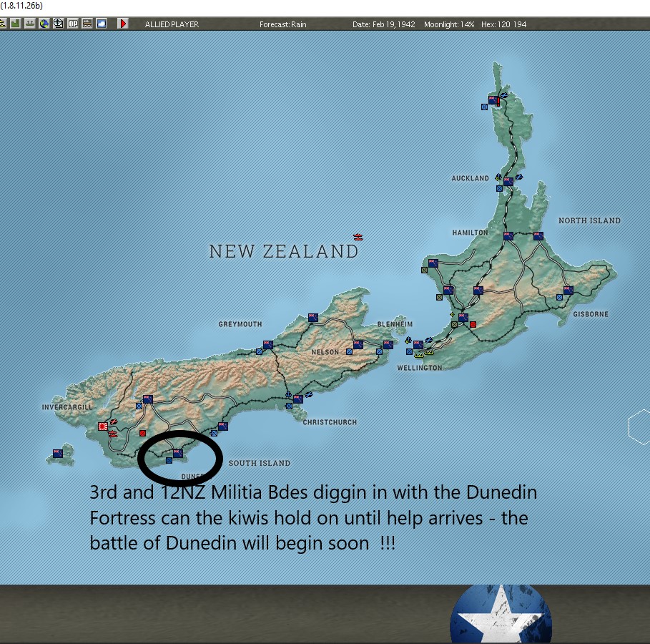Click the GREYMOUTH map label
Screen dimensions: 650x644
tap(240, 324)
